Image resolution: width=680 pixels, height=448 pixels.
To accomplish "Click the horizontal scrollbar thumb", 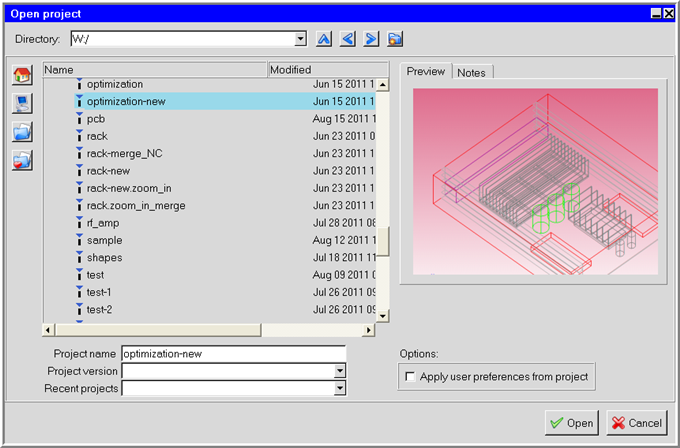I will 158,330.
